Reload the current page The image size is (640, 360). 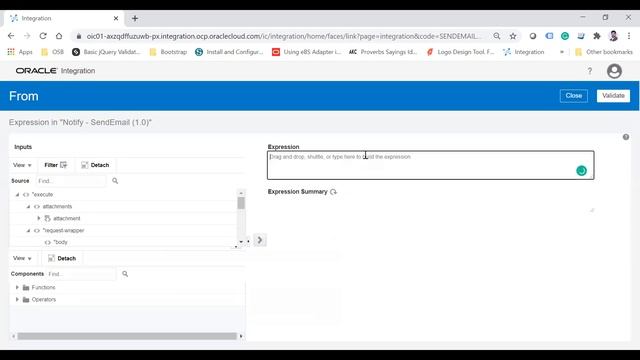pyautogui.click(x=43, y=36)
